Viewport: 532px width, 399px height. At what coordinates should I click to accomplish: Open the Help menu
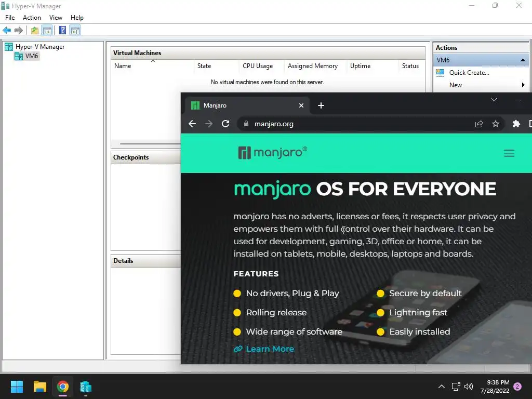coord(77,18)
